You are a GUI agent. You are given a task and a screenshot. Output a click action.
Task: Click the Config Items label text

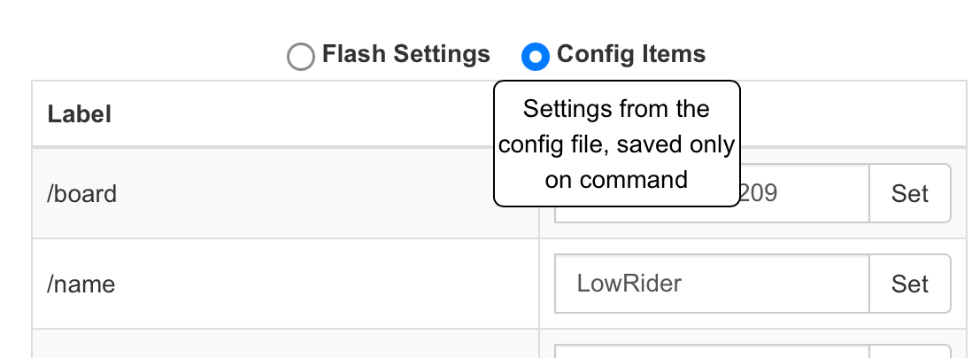631,55
